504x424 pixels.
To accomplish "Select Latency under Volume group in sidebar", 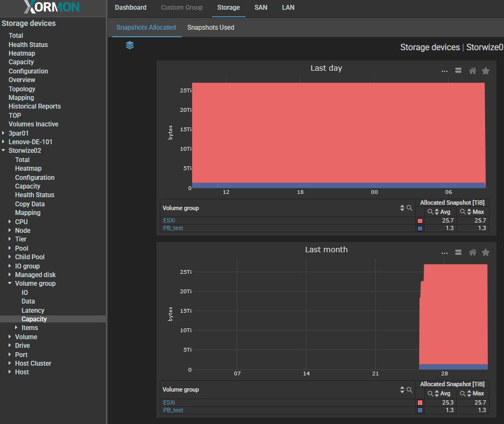I will coord(33,311).
